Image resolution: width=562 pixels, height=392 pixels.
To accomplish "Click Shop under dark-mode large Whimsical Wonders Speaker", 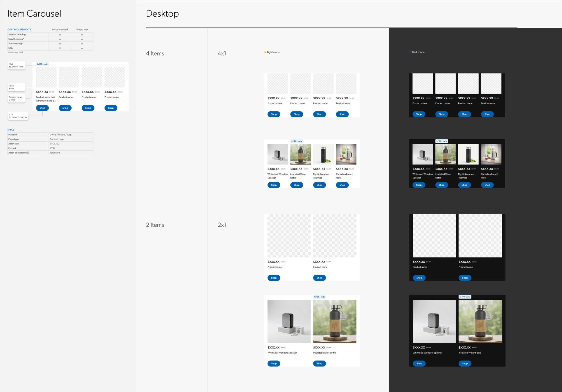I will [419, 363].
